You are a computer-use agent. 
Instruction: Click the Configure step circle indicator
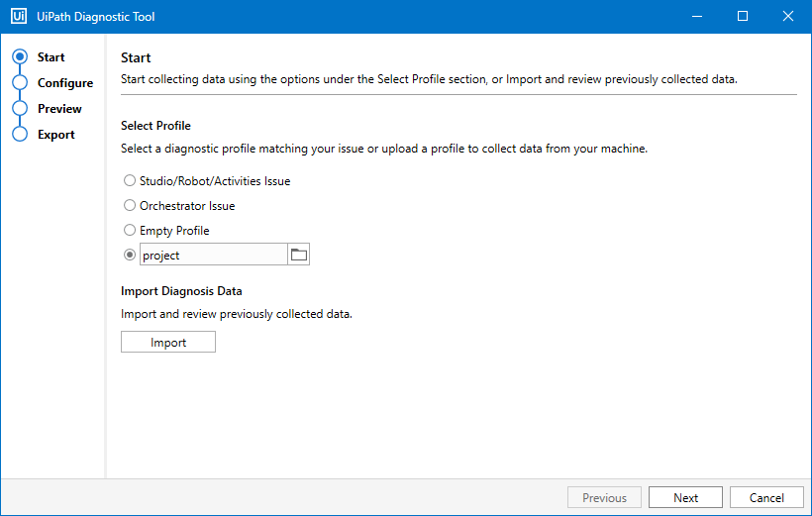point(19,83)
